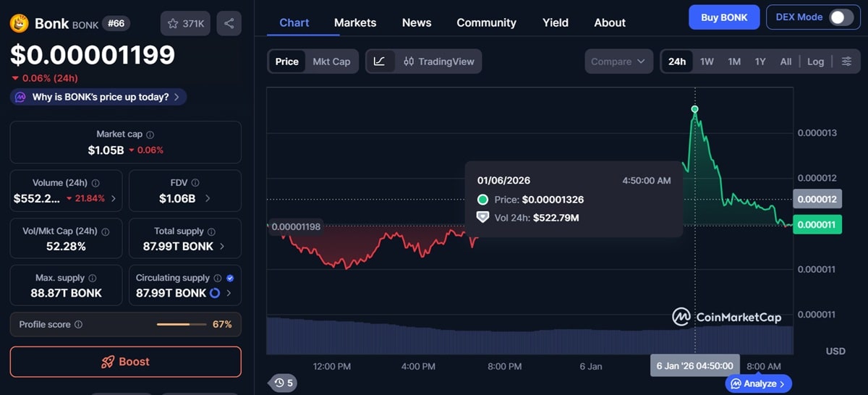Click the USD currency label
The width and height of the screenshot is (868, 395).
(835, 351)
